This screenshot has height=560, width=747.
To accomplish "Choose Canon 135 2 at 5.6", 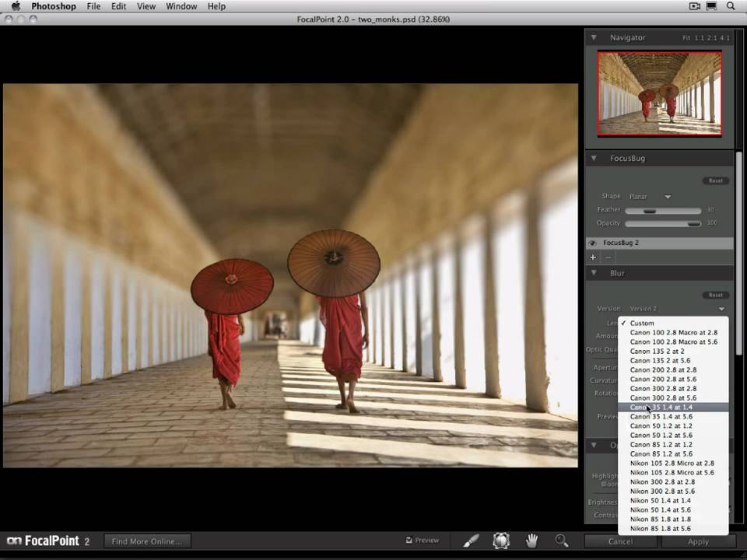I will pyautogui.click(x=673, y=360).
